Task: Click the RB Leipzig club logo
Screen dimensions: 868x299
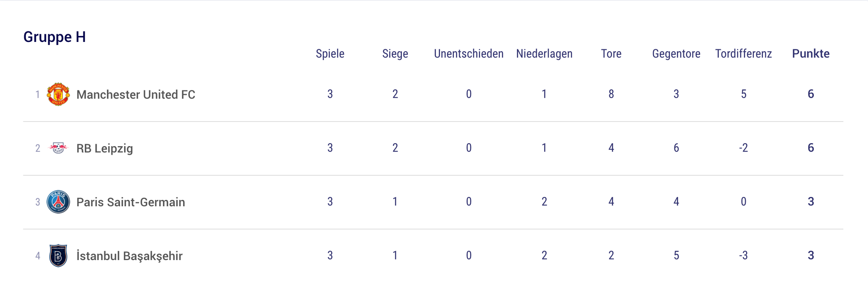Action: click(58, 148)
